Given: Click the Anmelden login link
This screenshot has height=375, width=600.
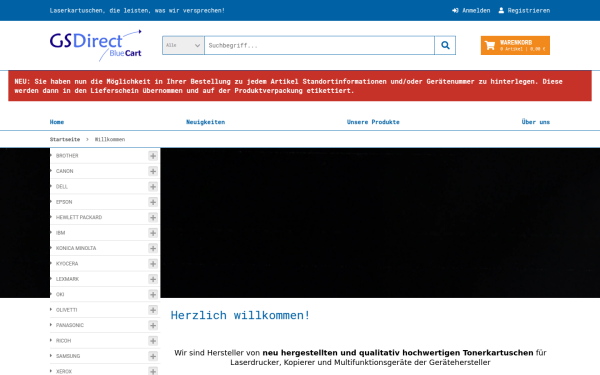Looking at the screenshot, I should tap(471, 10).
